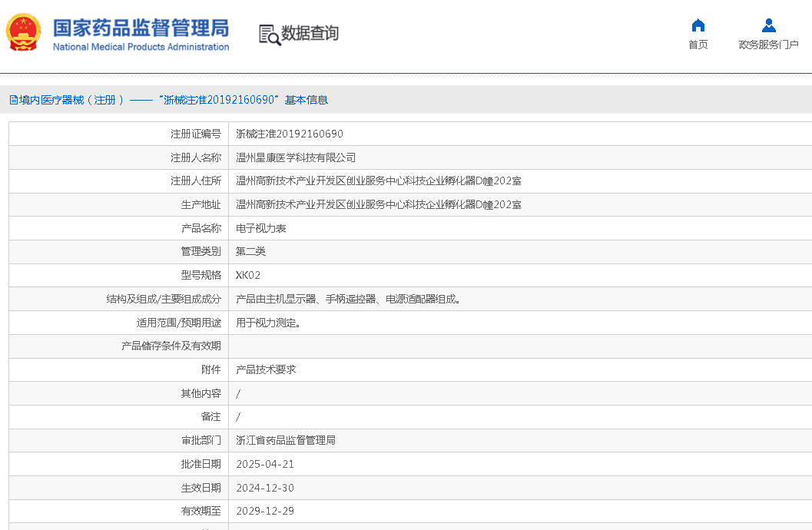Click the 数据查询 heading text
Screen dimensions: 812x530
pyautogui.click(x=310, y=34)
